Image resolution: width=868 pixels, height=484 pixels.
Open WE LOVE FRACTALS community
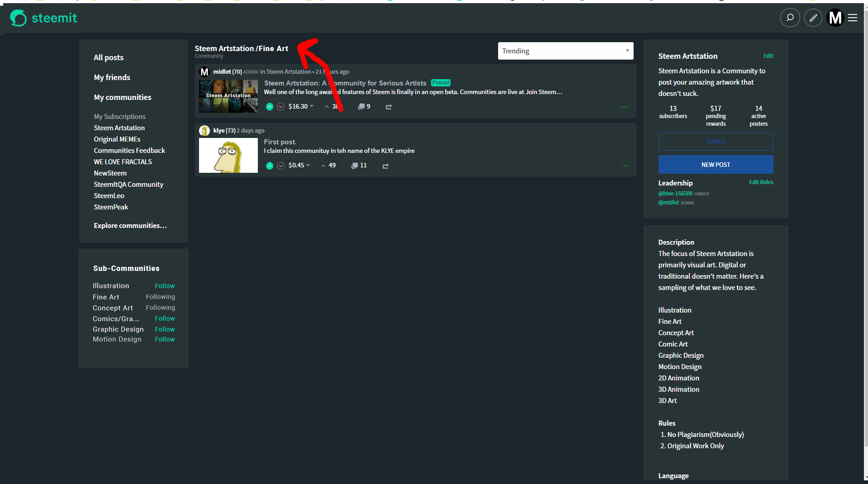click(x=123, y=162)
